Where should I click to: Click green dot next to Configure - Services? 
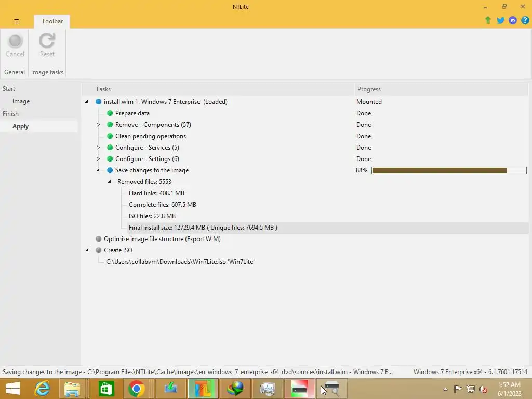click(110, 148)
